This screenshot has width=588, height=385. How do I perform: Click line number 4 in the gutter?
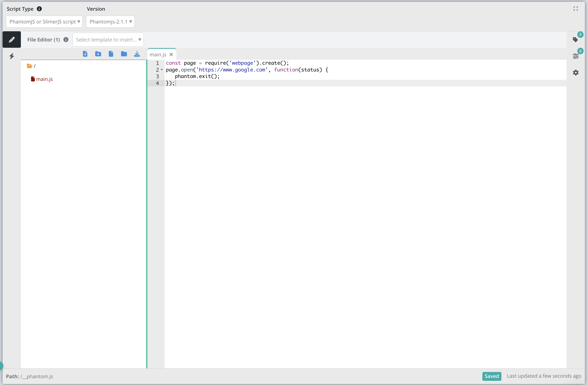158,83
